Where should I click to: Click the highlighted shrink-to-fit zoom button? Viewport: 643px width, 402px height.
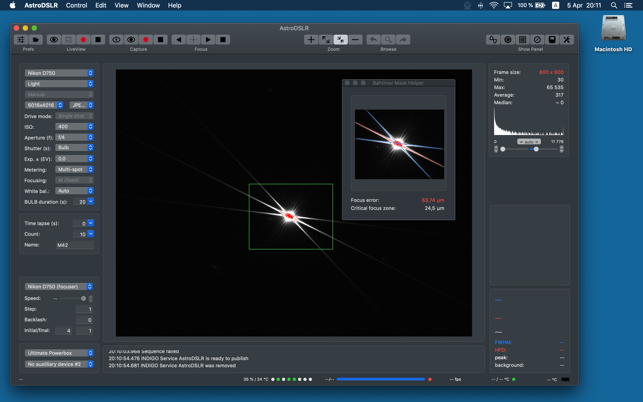[341, 39]
